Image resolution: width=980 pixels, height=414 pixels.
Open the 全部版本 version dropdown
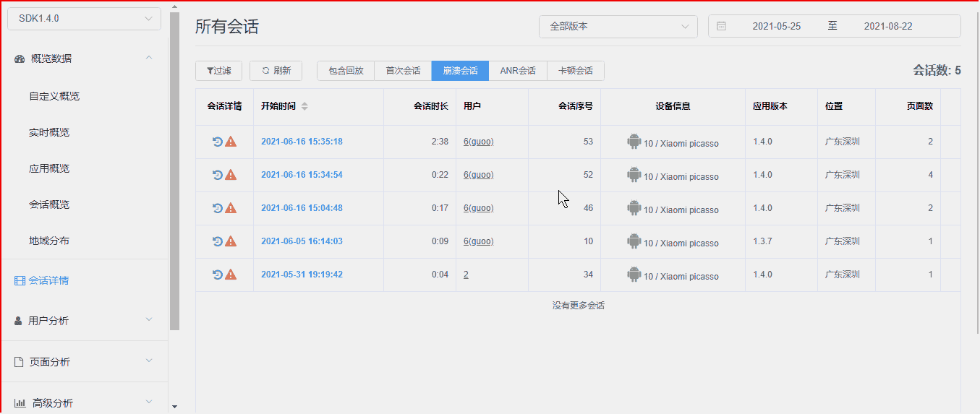pyautogui.click(x=618, y=26)
